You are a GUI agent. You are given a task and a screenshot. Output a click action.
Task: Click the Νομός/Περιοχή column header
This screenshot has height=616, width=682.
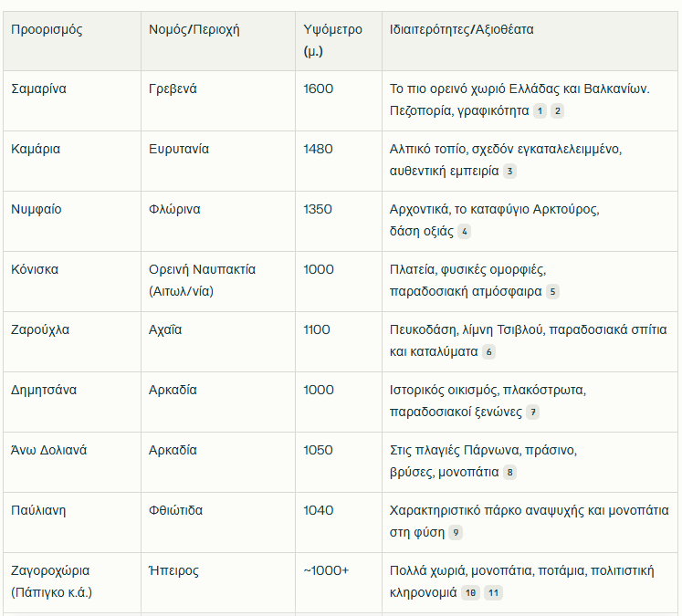pos(218,41)
